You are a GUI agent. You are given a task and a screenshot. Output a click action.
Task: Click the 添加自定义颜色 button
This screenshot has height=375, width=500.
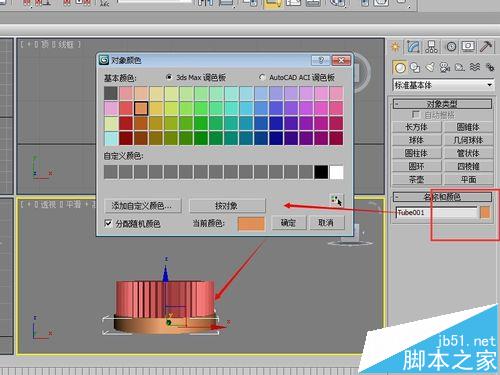[142, 206]
